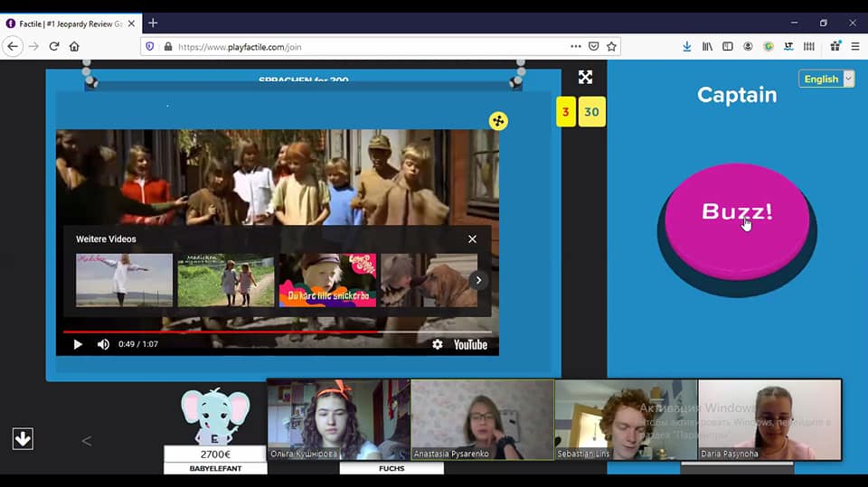Select the FUCHS team label
This screenshot has height=487, width=868.
point(392,468)
